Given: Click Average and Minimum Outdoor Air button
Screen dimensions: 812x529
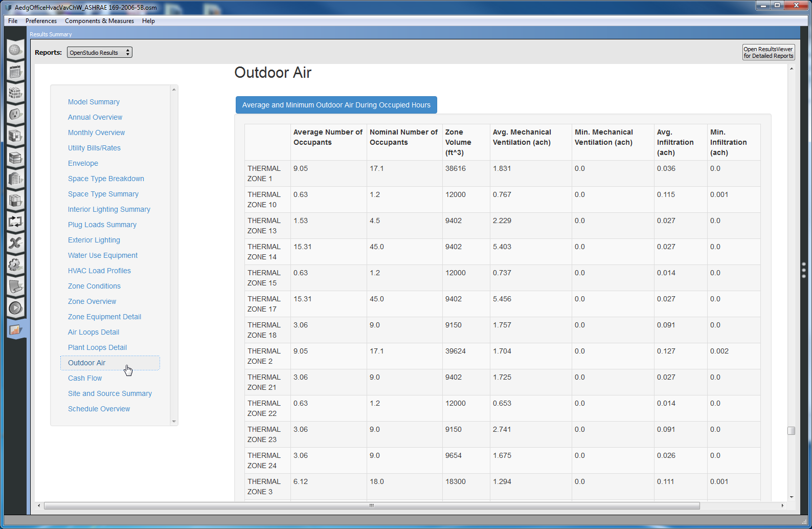Looking at the screenshot, I should click(x=336, y=105).
